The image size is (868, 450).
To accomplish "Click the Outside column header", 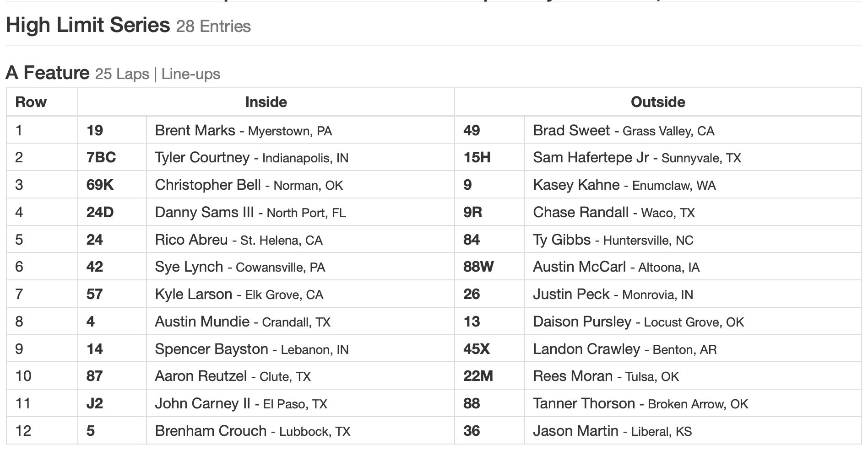I will click(657, 102).
